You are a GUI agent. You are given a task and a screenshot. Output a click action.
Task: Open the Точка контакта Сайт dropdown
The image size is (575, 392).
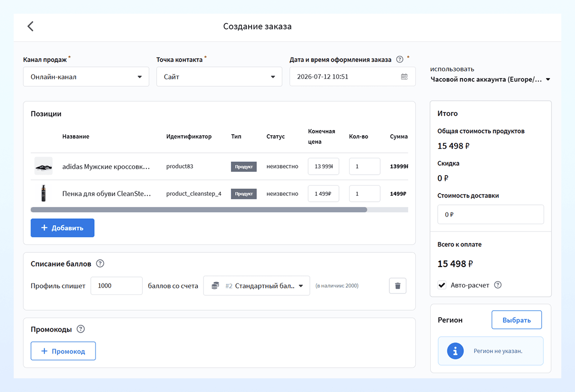coord(220,77)
